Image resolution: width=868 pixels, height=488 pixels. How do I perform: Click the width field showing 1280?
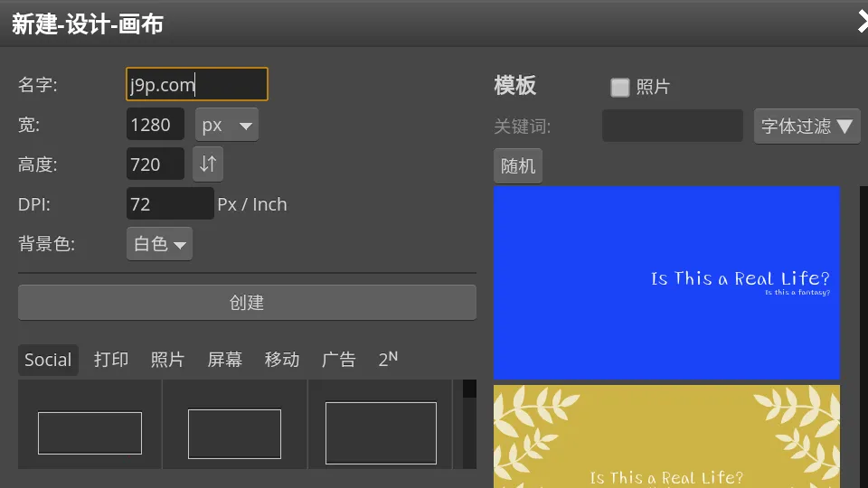(155, 125)
